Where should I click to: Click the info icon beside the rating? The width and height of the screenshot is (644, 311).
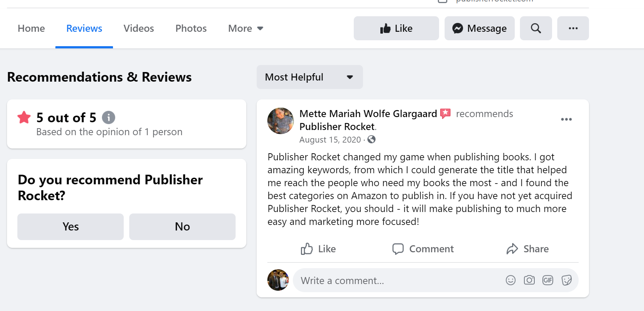coord(108,117)
